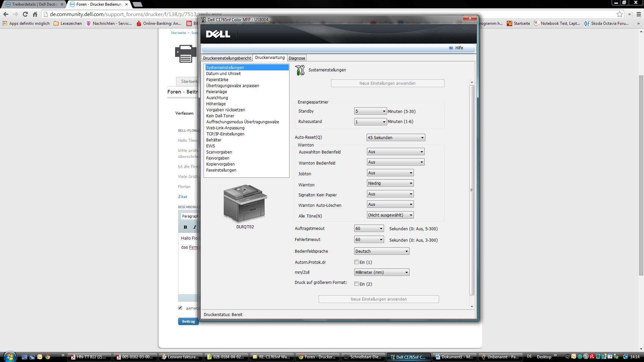Screen dimensions: 644x362
Task: Click Chrome forward arrow
Action: pos(15,14)
